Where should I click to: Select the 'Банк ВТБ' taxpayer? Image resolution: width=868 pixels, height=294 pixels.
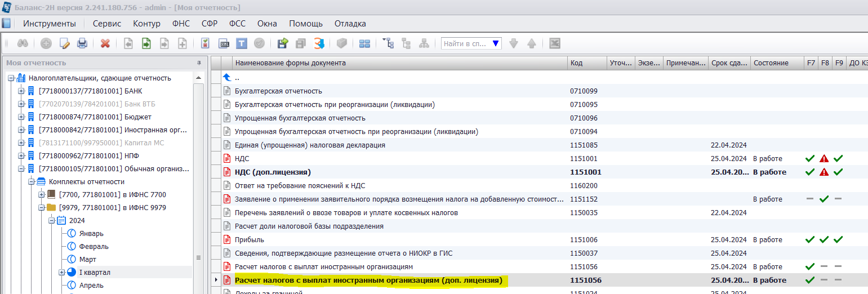[x=97, y=104]
